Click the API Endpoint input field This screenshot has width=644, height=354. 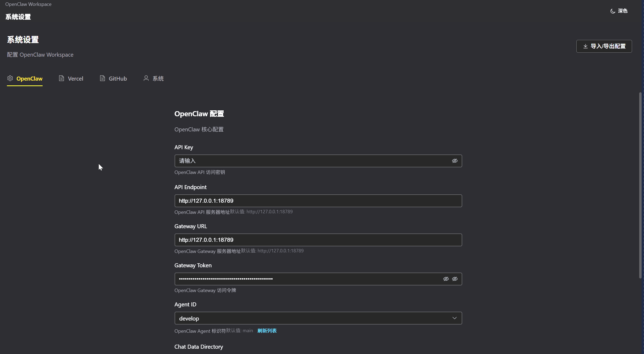tap(318, 201)
